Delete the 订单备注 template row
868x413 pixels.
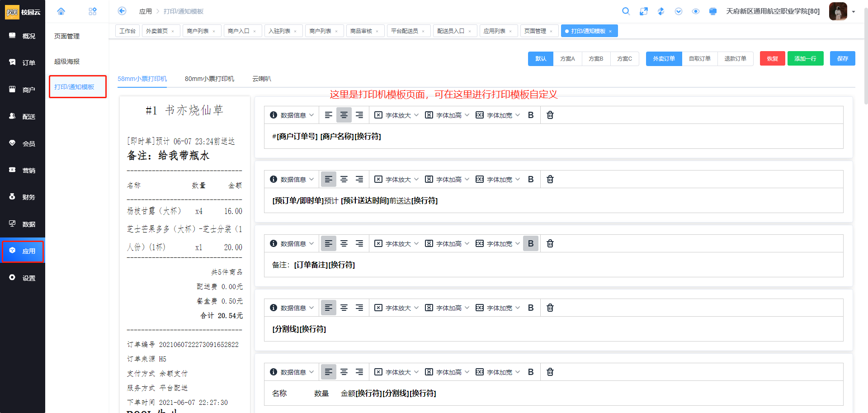[550, 243]
